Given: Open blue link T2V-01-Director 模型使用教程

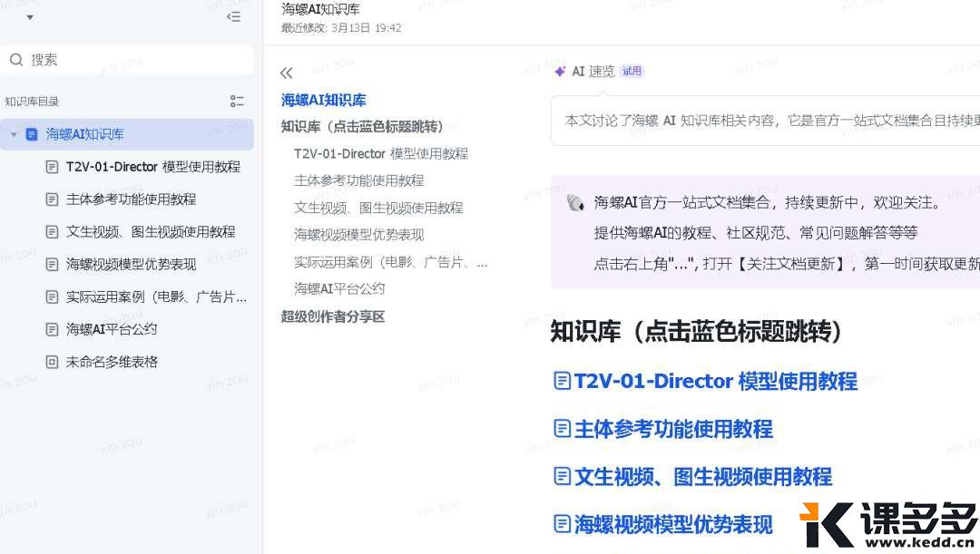Looking at the screenshot, I should point(716,381).
